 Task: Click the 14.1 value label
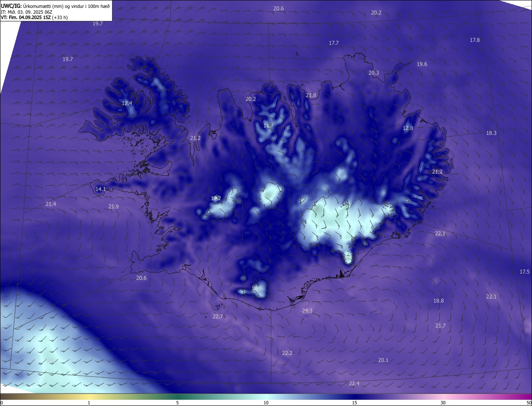pyautogui.click(x=101, y=189)
